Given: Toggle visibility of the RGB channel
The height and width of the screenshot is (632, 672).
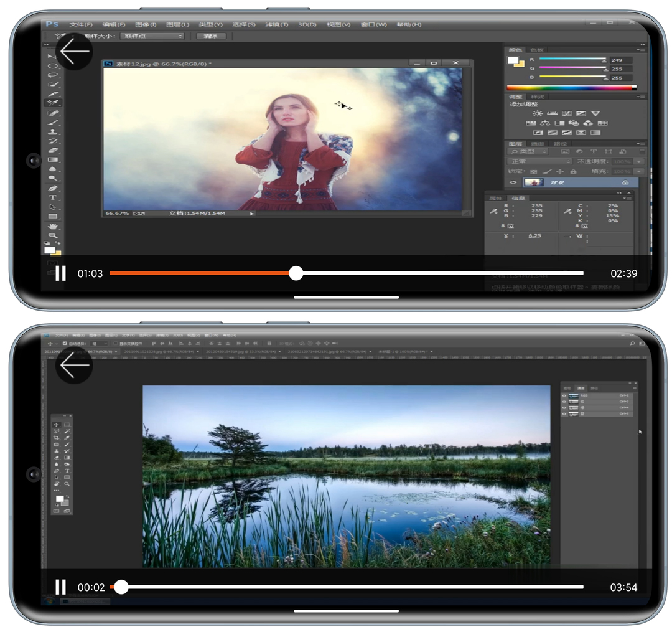Looking at the screenshot, I should 564,395.
